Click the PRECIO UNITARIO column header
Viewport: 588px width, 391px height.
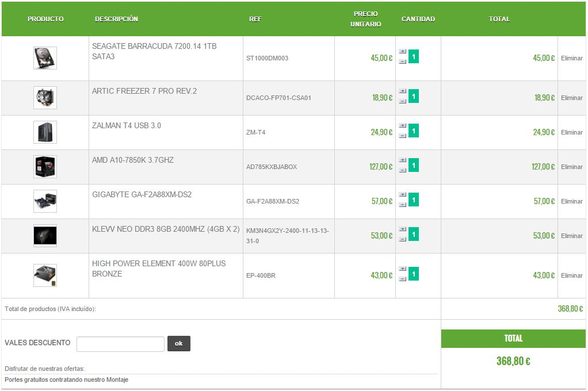[x=365, y=19]
